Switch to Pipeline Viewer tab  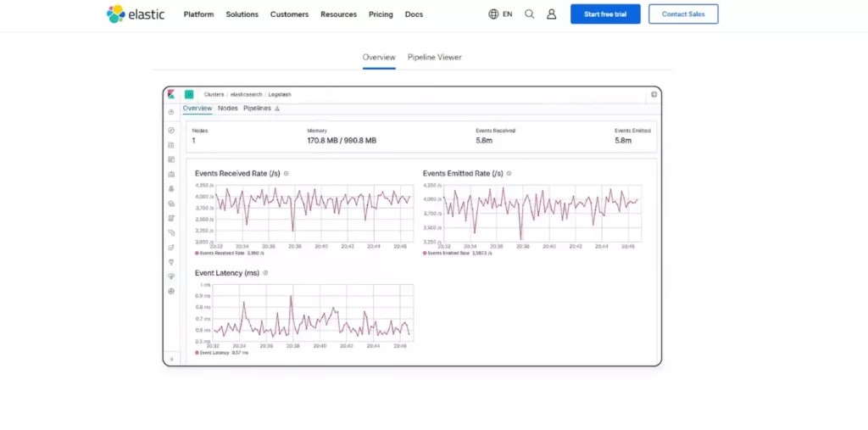pos(435,57)
